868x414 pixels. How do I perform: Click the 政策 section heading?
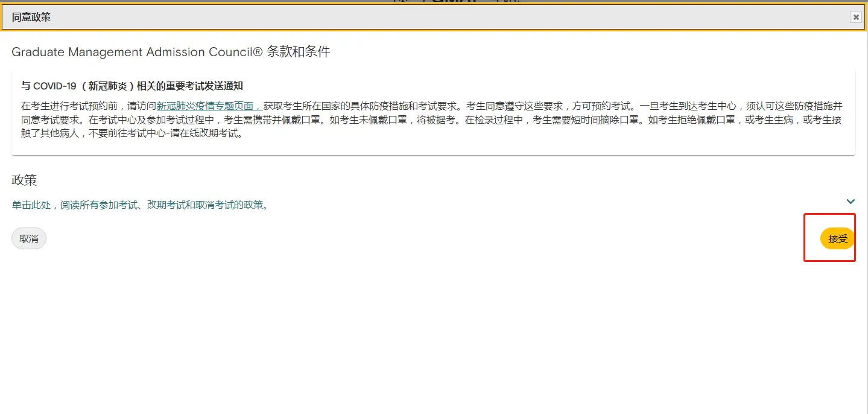click(24, 180)
